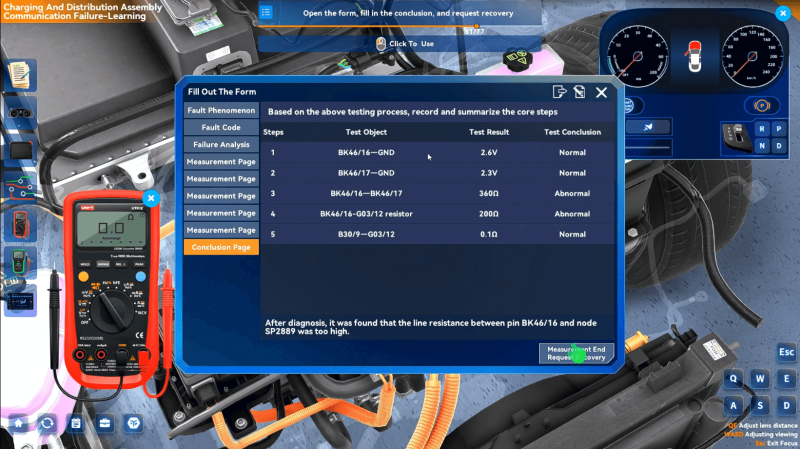Toggle the parking brake indicator on the dashboard
800x449 pixels.
(x=762, y=106)
